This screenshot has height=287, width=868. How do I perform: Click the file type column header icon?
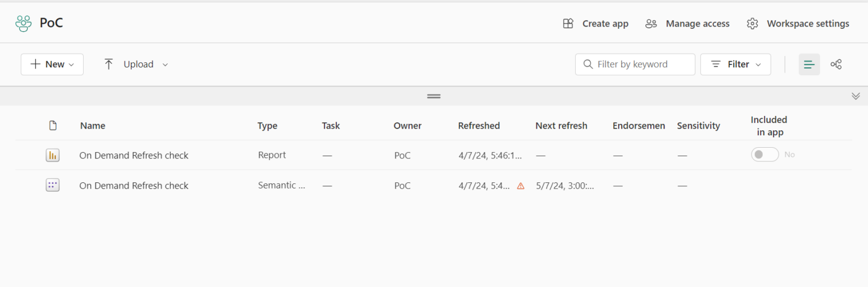53,126
